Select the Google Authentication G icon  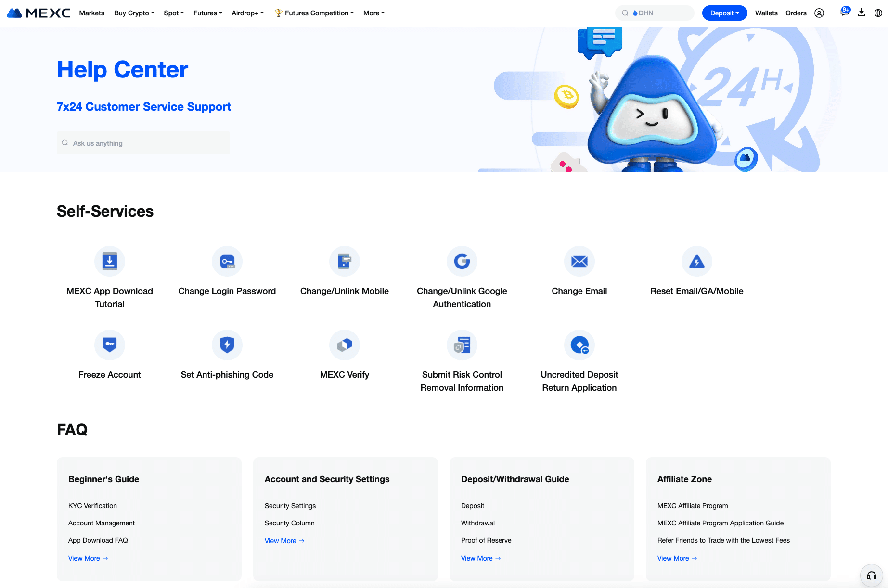[x=462, y=261]
